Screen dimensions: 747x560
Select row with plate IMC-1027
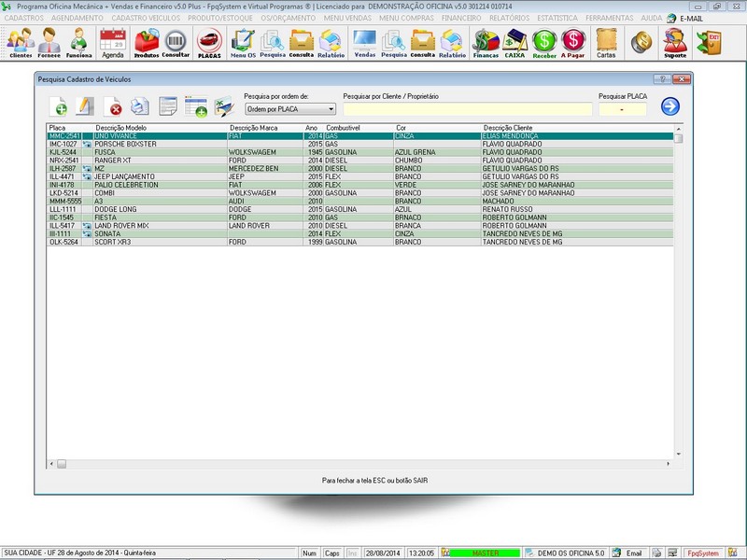[360, 144]
